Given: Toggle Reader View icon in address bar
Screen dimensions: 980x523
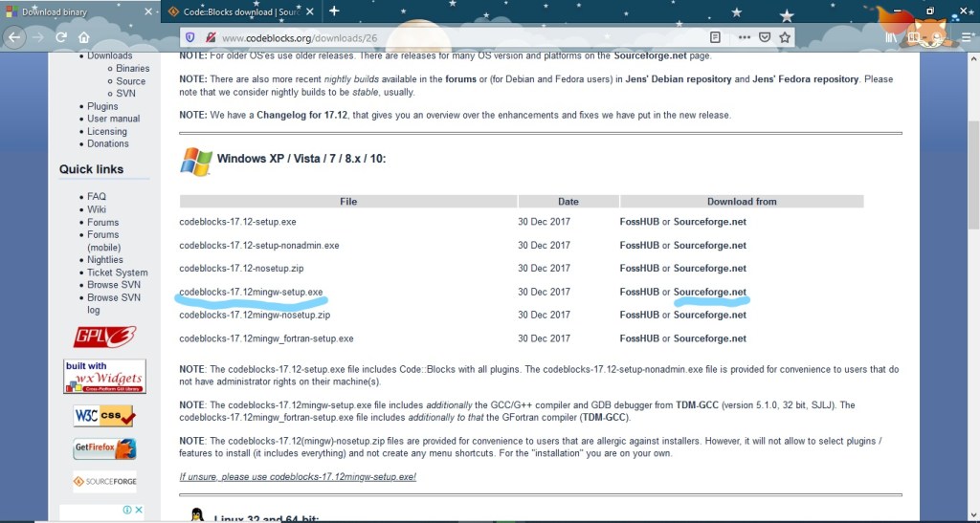Looking at the screenshot, I should click(715, 37).
